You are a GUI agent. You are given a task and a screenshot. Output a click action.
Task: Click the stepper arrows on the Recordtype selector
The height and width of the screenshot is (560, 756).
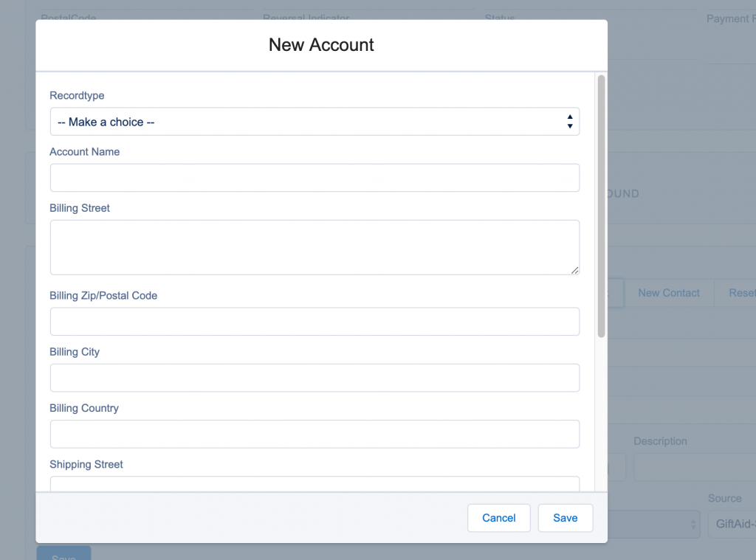(569, 121)
